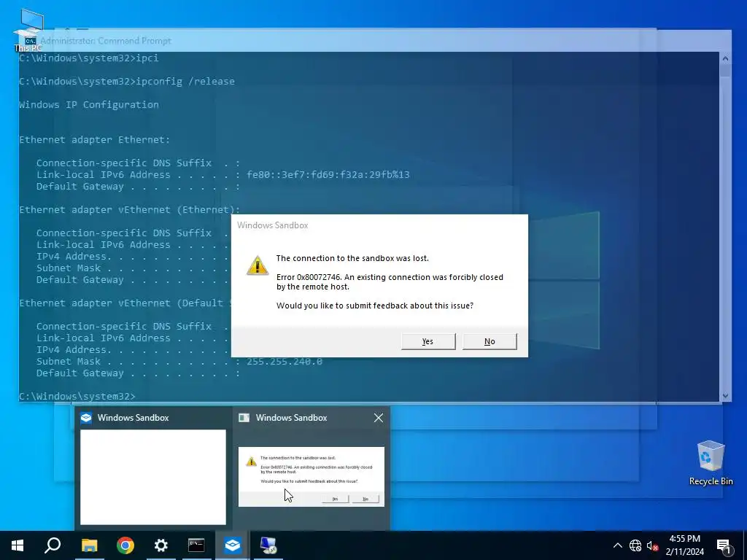747x560 pixels.
Task: Click No in the Windows Sandbox dialog
Action: pos(489,341)
